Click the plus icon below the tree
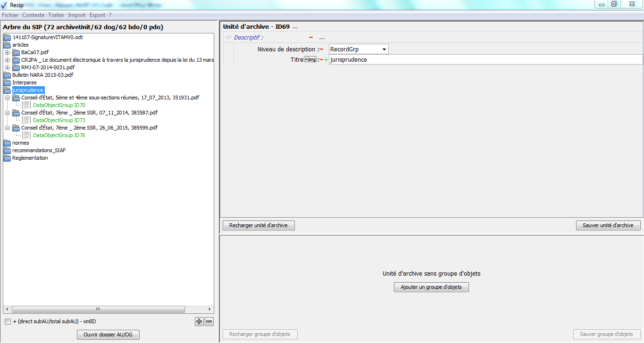Viewport: 644px width, 343px height. [x=199, y=322]
